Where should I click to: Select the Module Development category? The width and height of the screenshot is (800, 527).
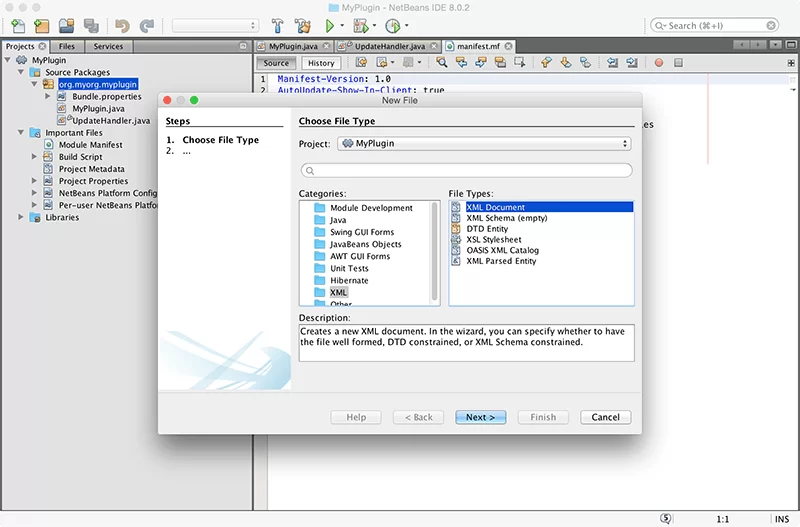[x=371, y=208]
